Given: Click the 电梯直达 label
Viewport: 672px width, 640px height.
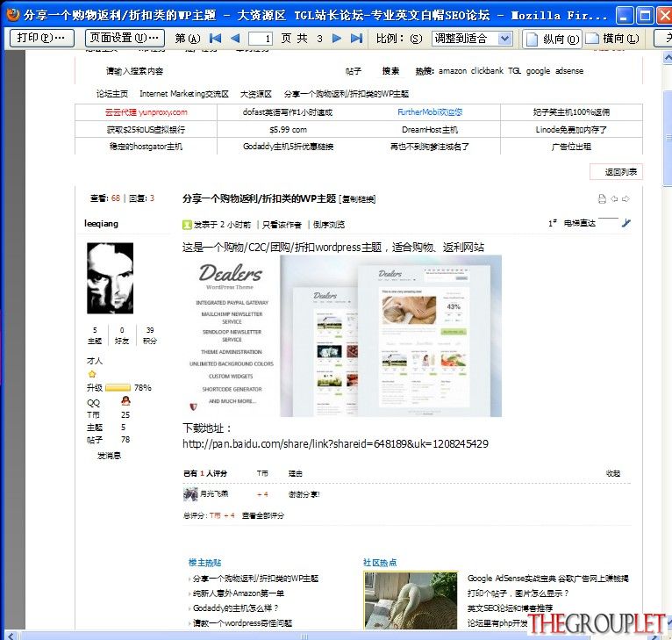Looking at the screenshot, I should (x=579, y=223).
